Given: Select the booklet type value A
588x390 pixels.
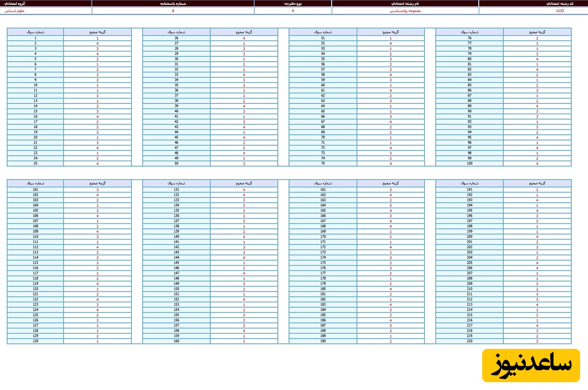Looking at the screenshot, I should [293, 10].
